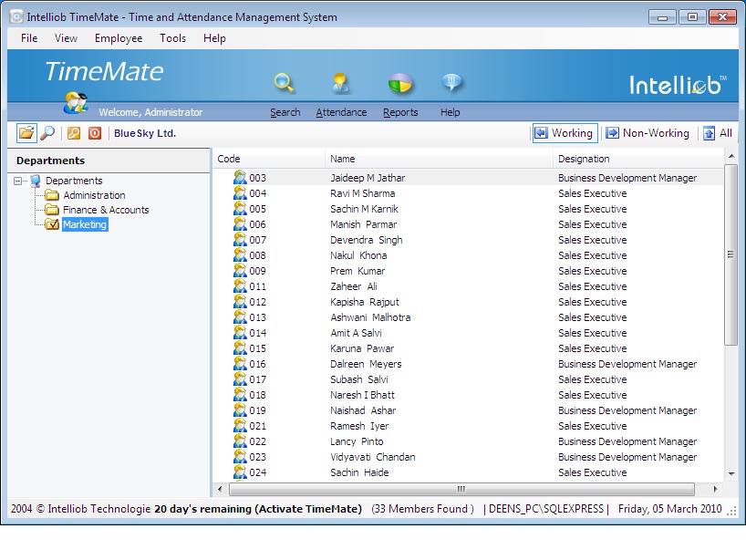Click the open folder toolbar icon
Image resolution: width=746 pixels, height=560 pixels.
tap(26, 133)
